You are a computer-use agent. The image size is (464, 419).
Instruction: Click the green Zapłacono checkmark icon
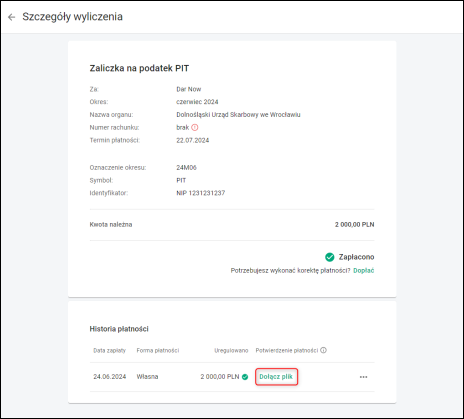[330, 257]
